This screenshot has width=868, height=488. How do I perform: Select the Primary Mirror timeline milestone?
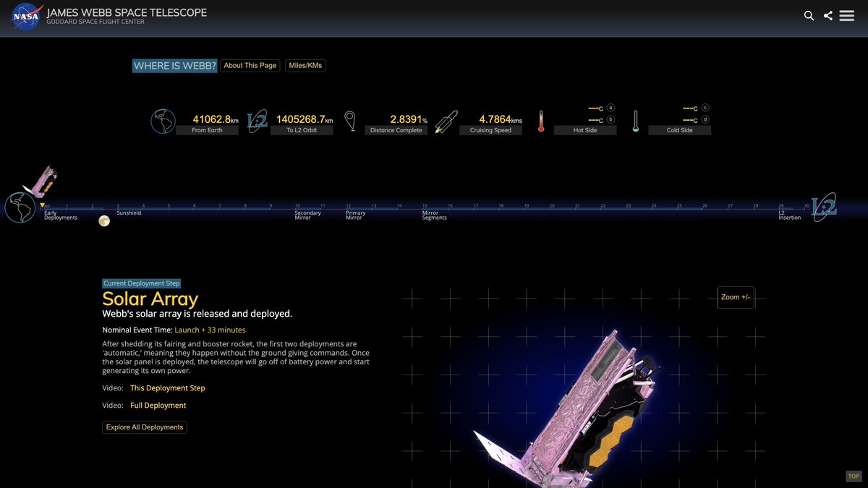pyautogui.click(x=356, y=215)
